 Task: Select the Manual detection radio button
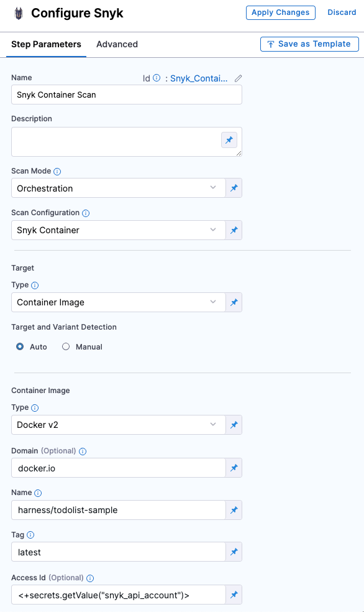(x=66, y=346)
